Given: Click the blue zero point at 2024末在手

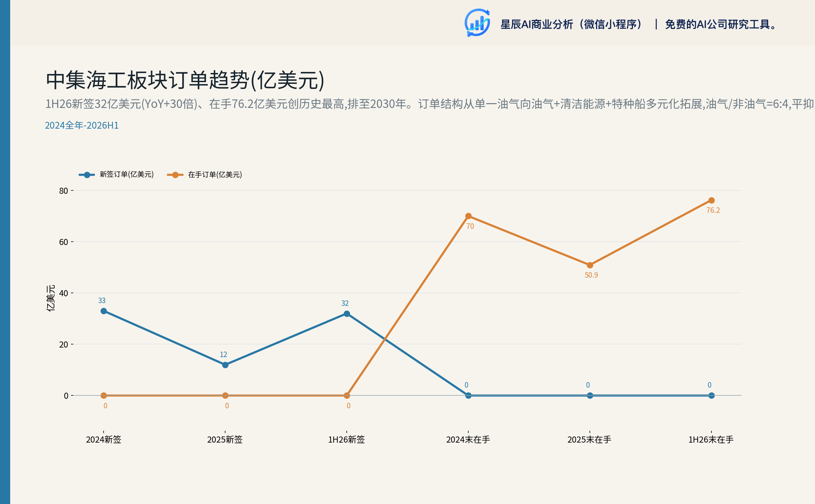Looking at the screenshot, I should [468, 395].
